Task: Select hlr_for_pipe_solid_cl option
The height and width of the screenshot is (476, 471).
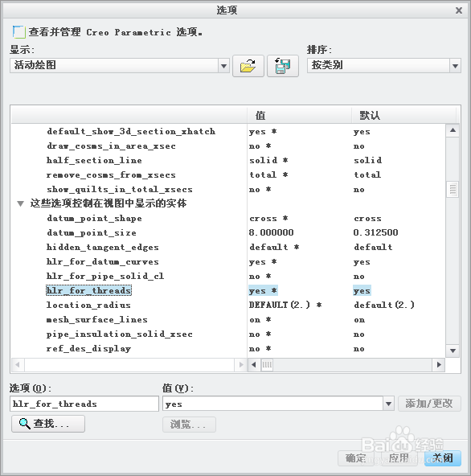Action: click(x=105, y=277)
